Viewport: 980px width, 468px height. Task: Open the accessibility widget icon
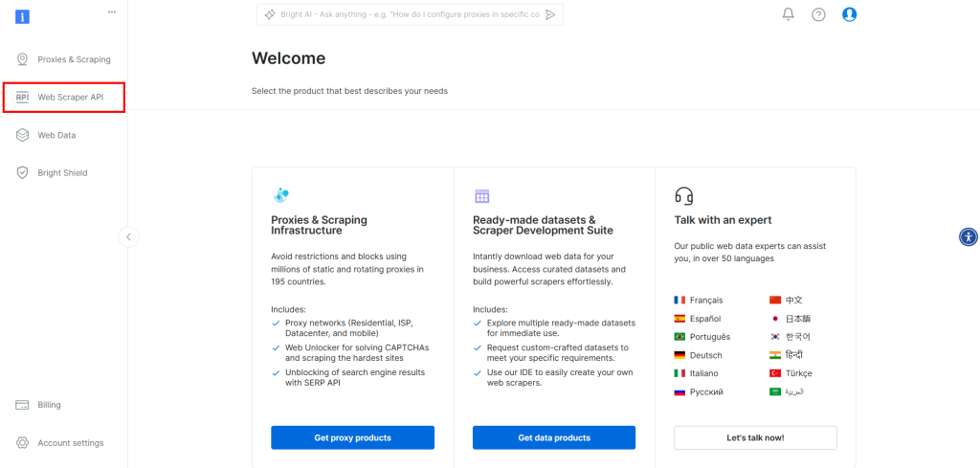(969, 236)
